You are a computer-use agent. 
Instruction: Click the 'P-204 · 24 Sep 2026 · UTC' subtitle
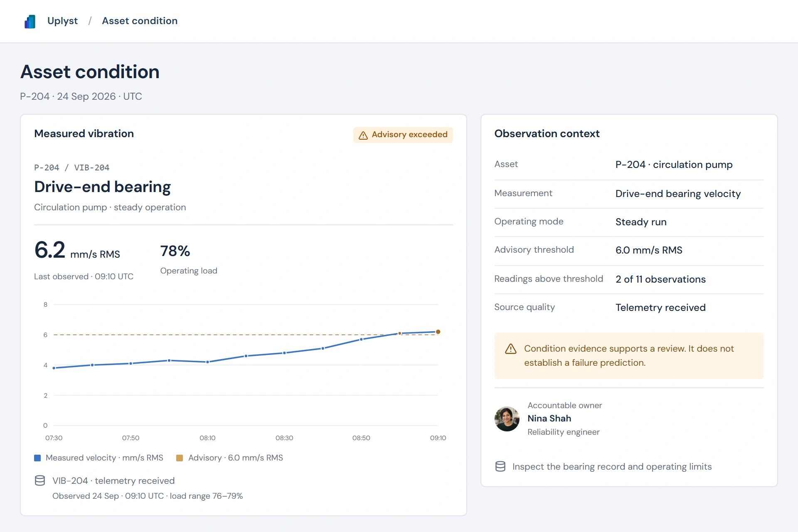pyautogui.click(x=81, y=96)
